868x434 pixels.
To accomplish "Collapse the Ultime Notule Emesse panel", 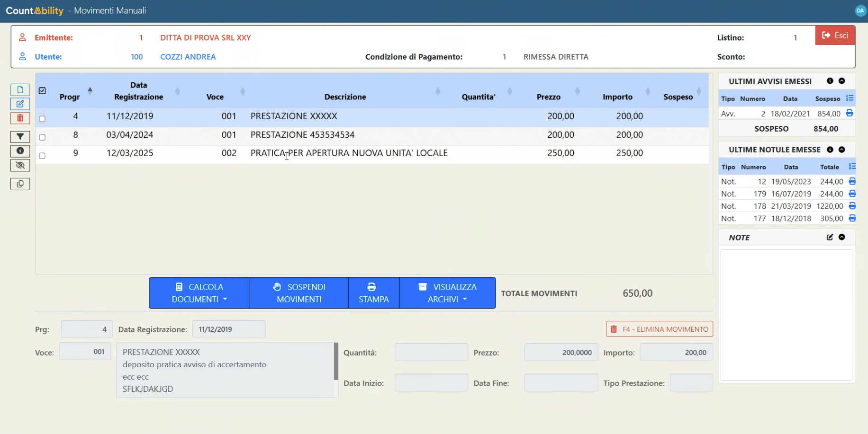I will click(841, 150).
